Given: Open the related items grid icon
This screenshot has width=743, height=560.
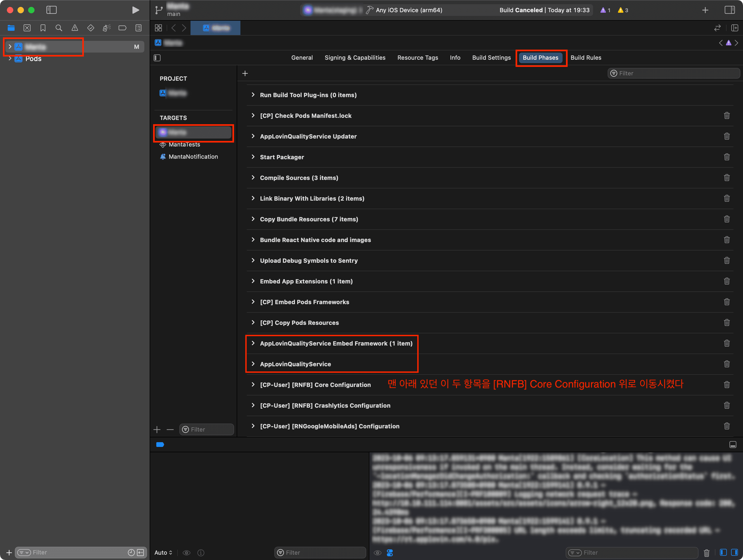Looking at the screenshot, I should [x=158, y=28].
